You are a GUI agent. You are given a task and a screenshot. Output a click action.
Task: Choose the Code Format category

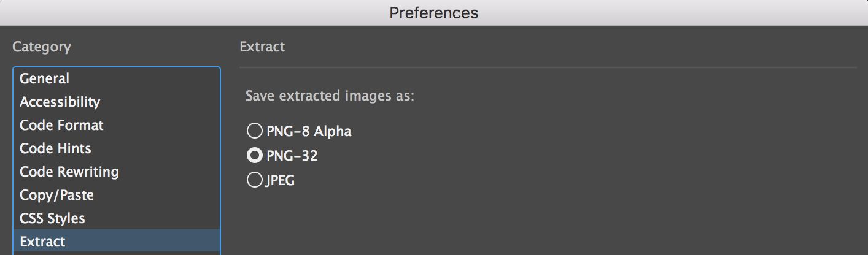click(61, 126)
